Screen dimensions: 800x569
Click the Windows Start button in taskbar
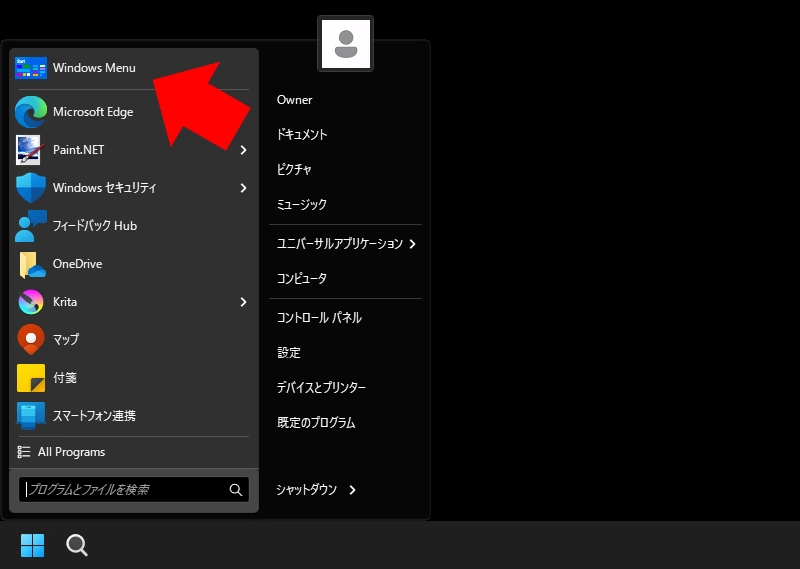pyautogui.click(x=33, y=546)
